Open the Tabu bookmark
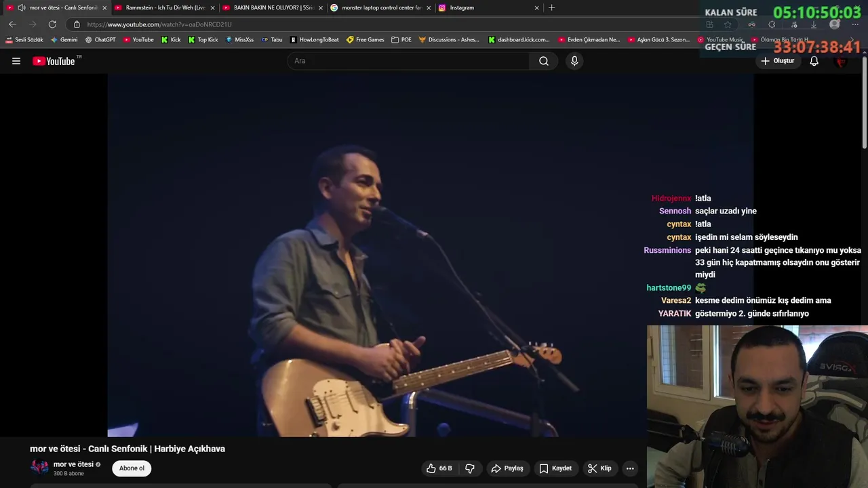The height and width of the screenshot is (488, 868). pyautogui.click(x=272, y=40)
